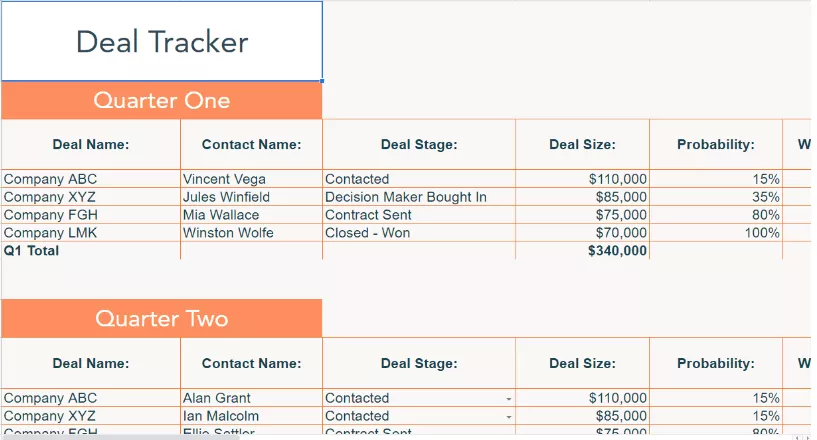Click the Quarter One orange header

tap(162, 100)
